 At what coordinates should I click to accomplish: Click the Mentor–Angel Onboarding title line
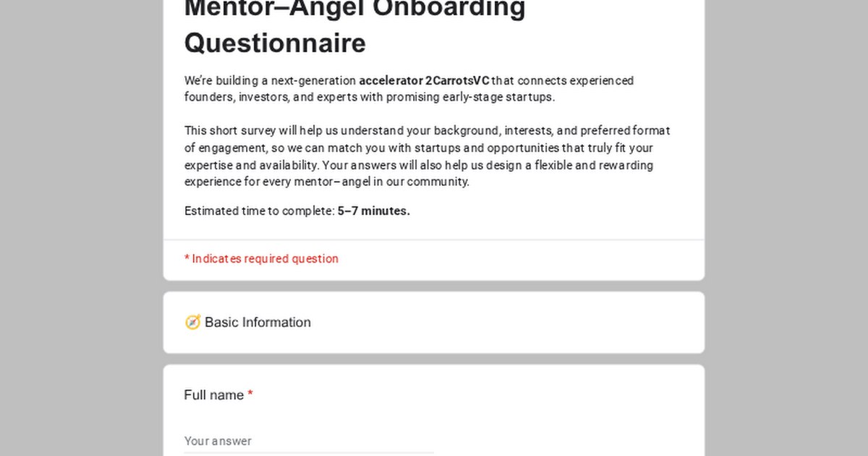(x=354, y=9)
